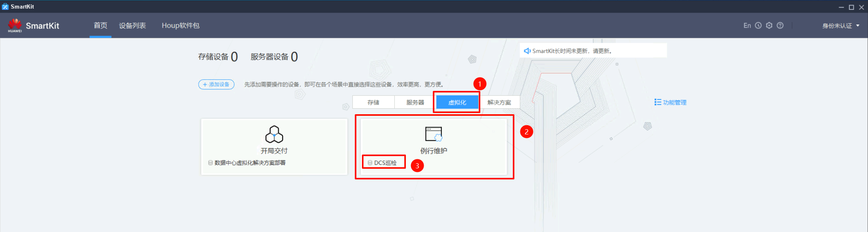Screen dimensions: 868x232
Task: Click the SmartKit update notification message
Action: 572,51
